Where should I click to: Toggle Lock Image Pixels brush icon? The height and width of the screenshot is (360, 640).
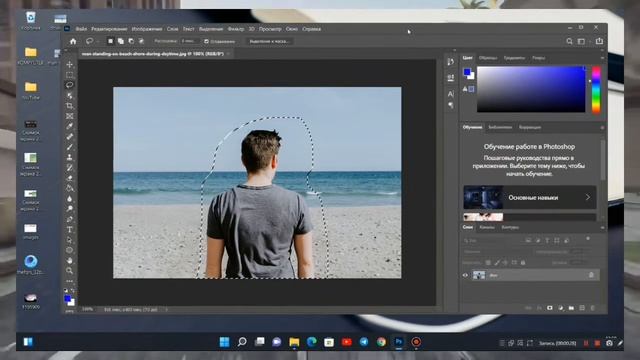tap(497, 262)
